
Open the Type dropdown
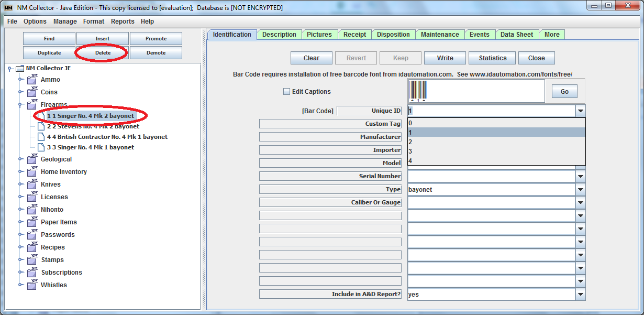pyautogui.click(x=580, y=189)
